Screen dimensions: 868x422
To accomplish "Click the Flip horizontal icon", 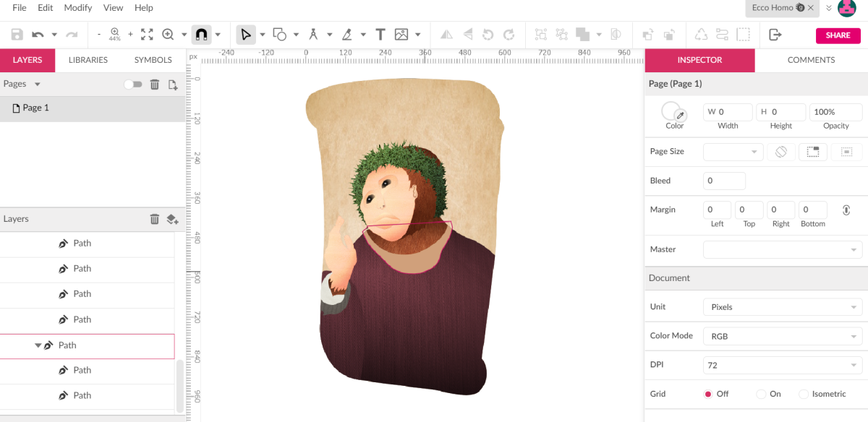I will point(447,34).
